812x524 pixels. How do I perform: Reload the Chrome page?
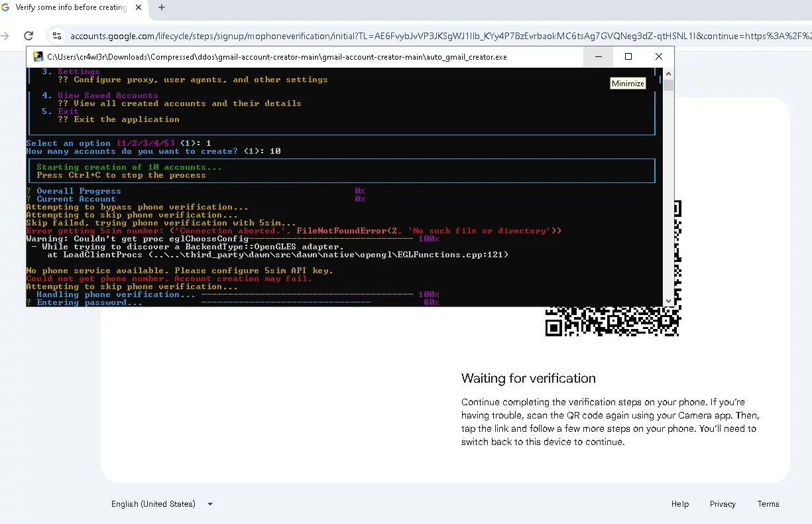[29, 36]
